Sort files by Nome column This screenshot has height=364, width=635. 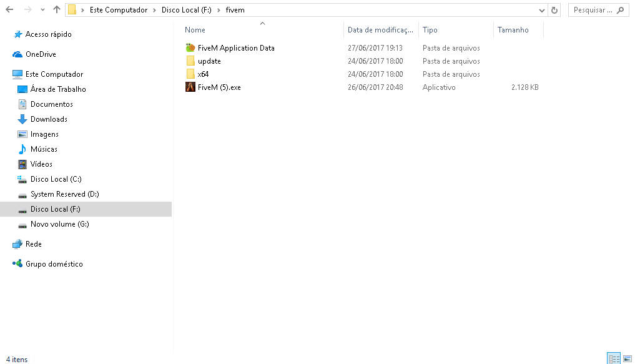(x=195, y=29)
